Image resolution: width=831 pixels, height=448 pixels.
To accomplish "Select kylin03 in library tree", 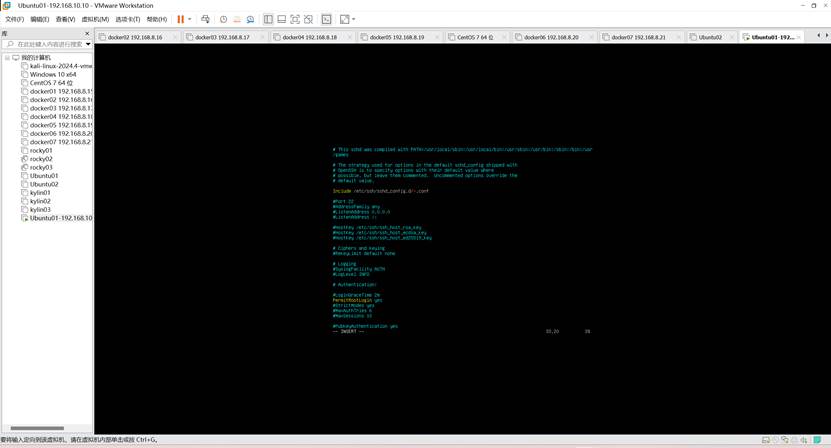I will [x=40, y=210].
